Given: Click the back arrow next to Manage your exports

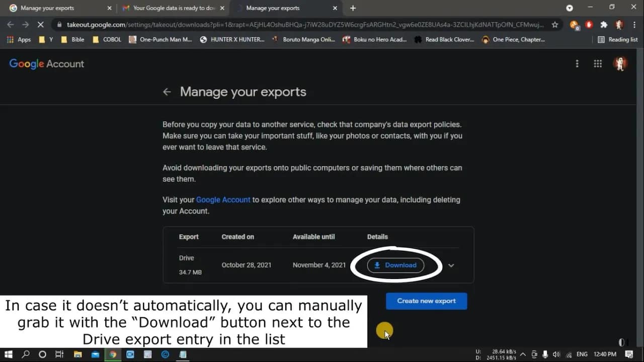Looking at the screenshot, I should click(x=167, y=92).
